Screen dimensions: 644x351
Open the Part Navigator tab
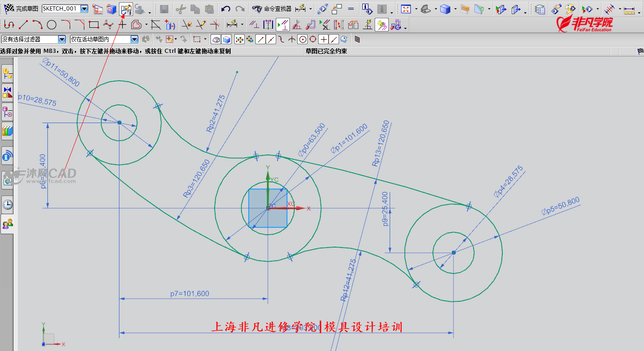pyautogui.click(x=8, y=112)
